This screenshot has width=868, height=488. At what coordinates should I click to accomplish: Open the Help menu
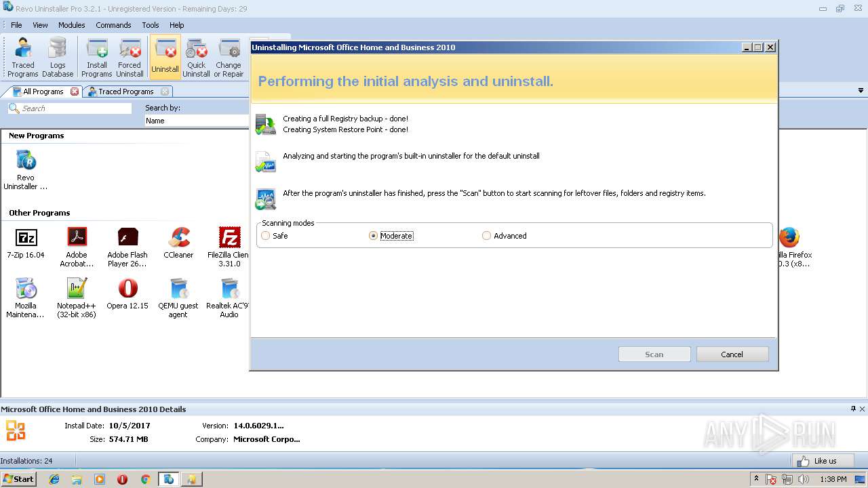tap(176, 25)
